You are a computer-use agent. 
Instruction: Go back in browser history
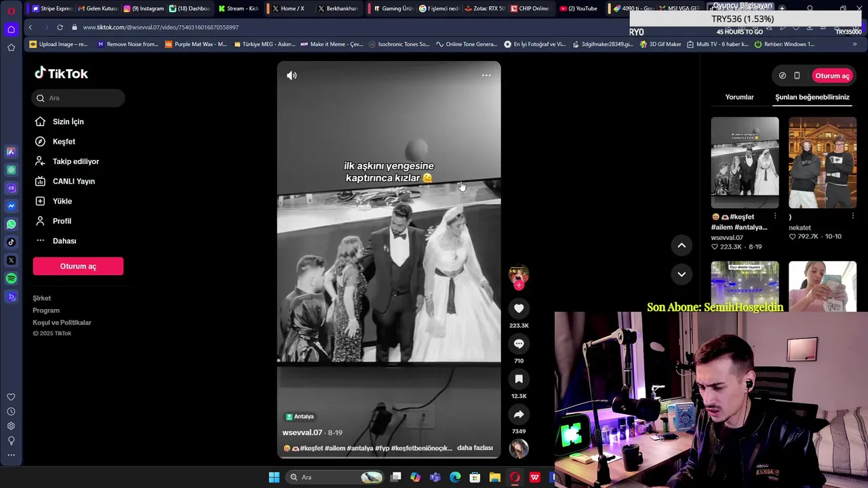pyautogui.click(x=31, y=27)
